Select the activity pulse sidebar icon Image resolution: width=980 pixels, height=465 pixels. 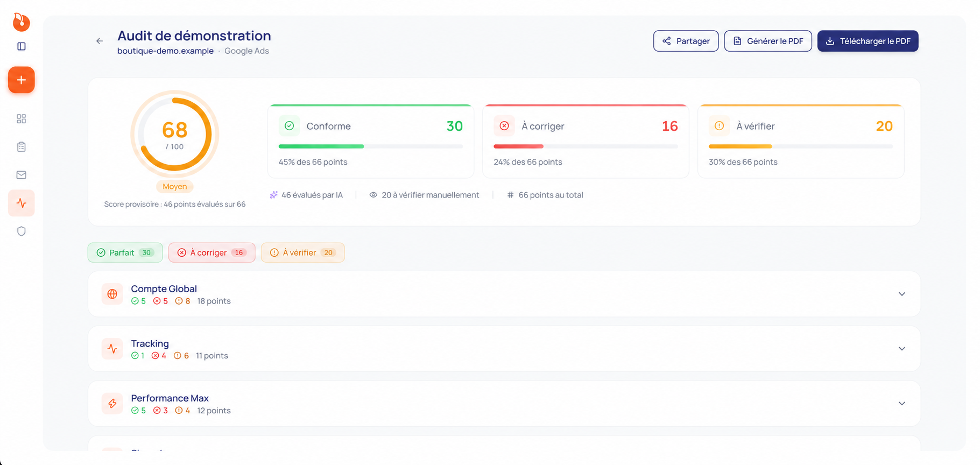click(22, 203)
